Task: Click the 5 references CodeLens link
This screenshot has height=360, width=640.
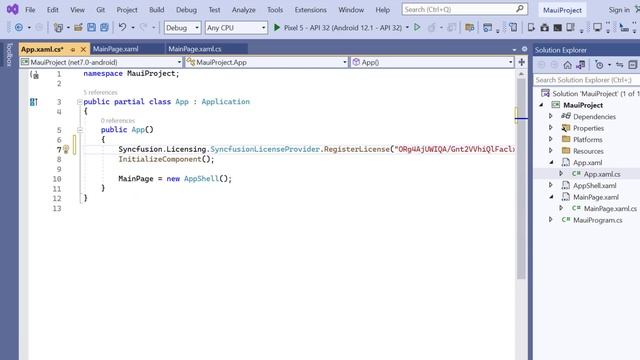Action: pyautogui.click(x=100, y=92)
